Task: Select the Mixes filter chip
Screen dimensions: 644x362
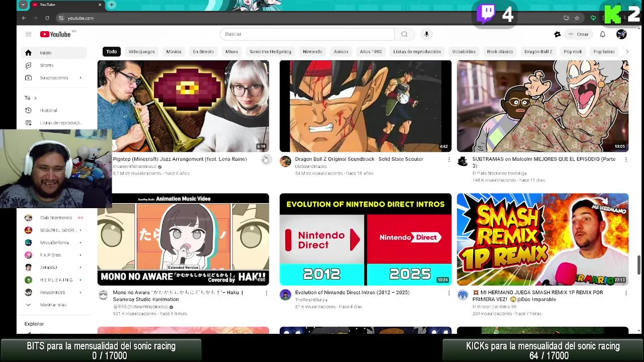Action: click(231, 51)
